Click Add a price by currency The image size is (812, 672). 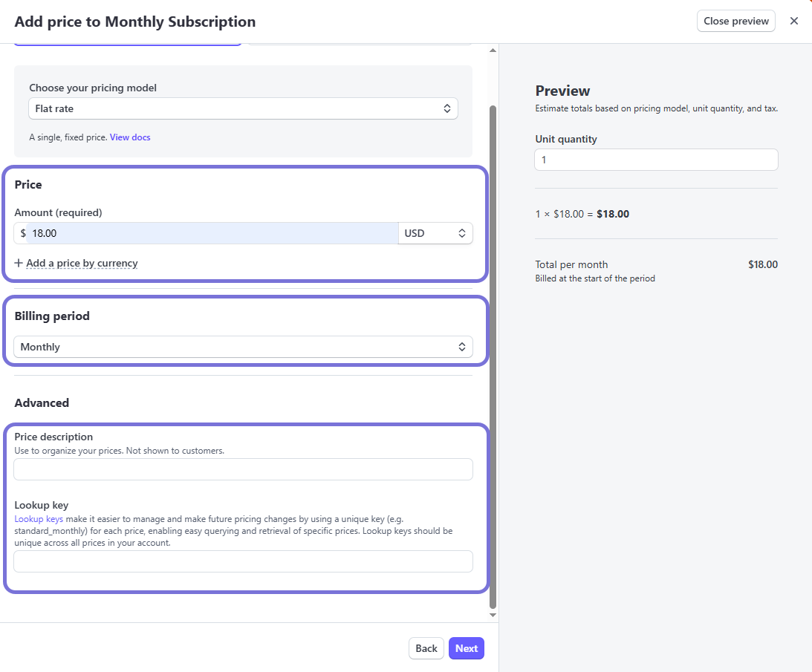tap(82, 263)
